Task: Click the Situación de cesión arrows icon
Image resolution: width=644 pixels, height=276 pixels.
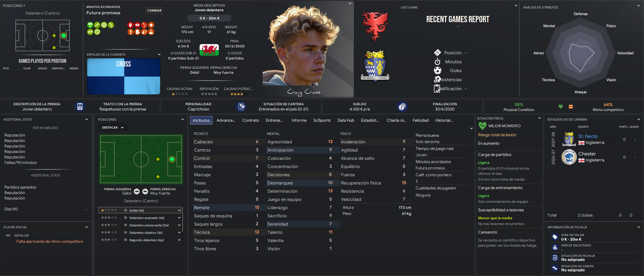Action: coord(555,268)
